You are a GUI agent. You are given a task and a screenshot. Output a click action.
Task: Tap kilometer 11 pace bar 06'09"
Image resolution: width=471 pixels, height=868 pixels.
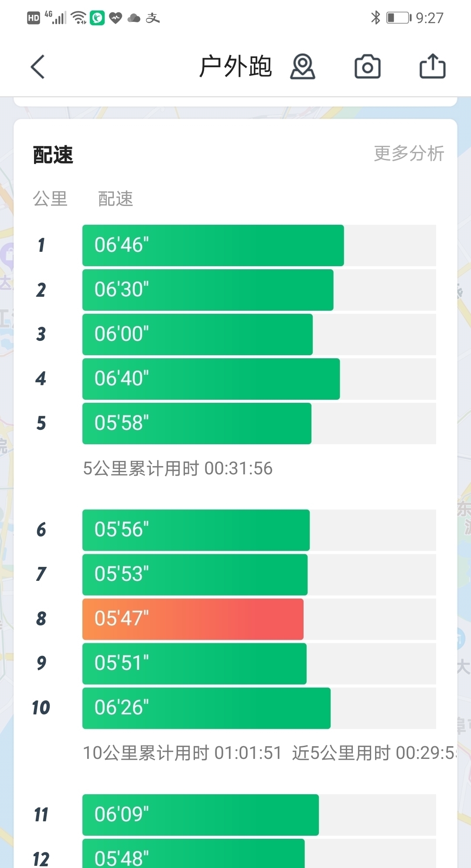(200, 815)
